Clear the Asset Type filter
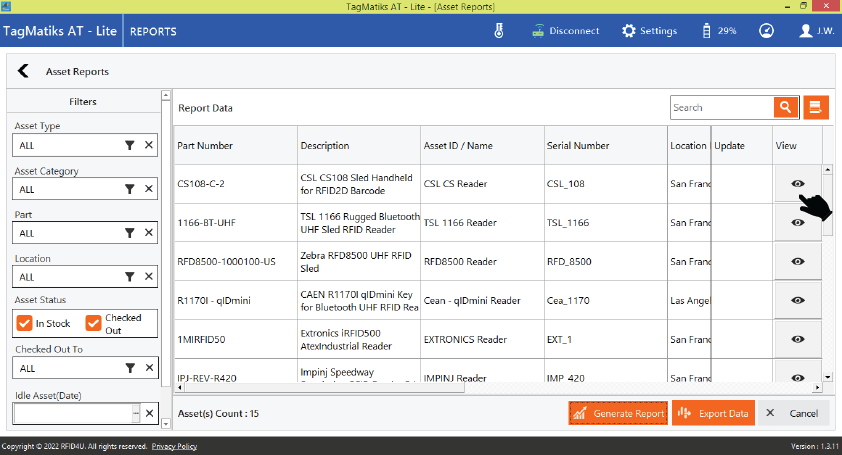 [148, 145]
